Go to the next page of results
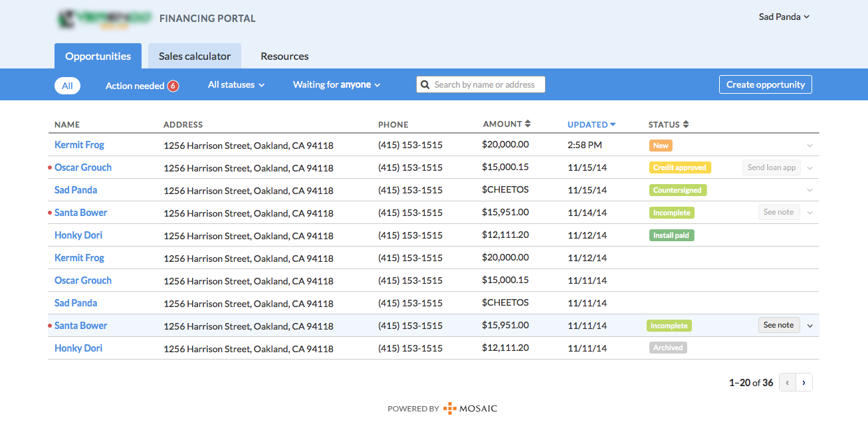868x432 pixels. [x=804, y=383]
